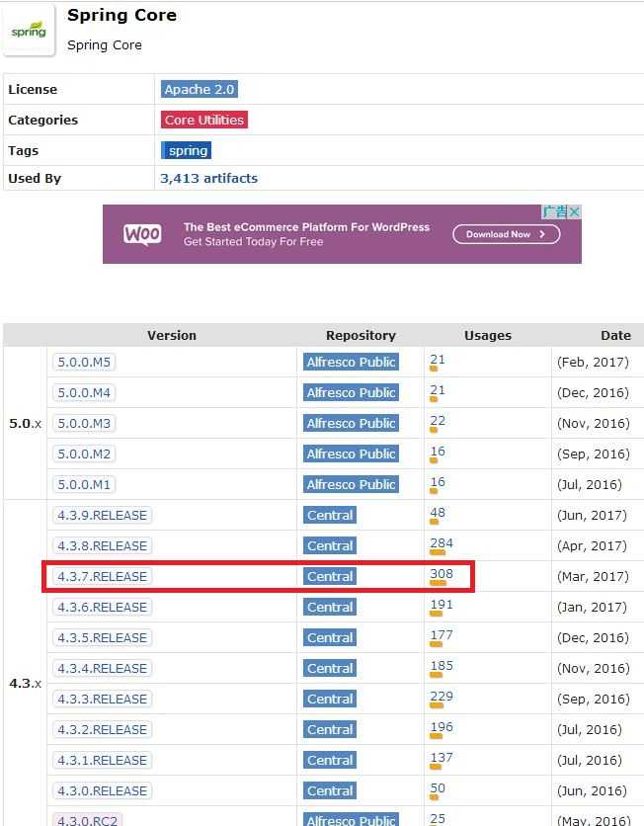Image resolution: width=644 pixels, height=826 pixels.
Task: Click the (Mar, 2017) date cell
Action: coord(593,576)
